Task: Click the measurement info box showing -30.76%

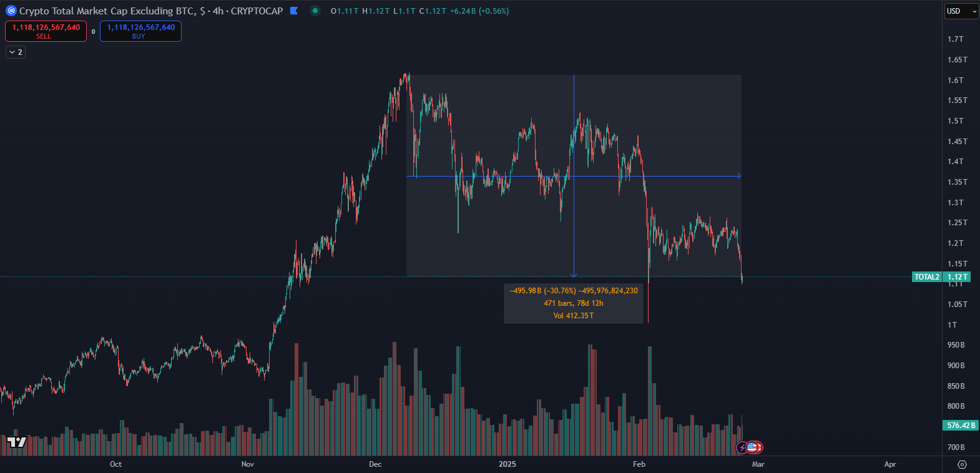Action: [x=573, y=303]
